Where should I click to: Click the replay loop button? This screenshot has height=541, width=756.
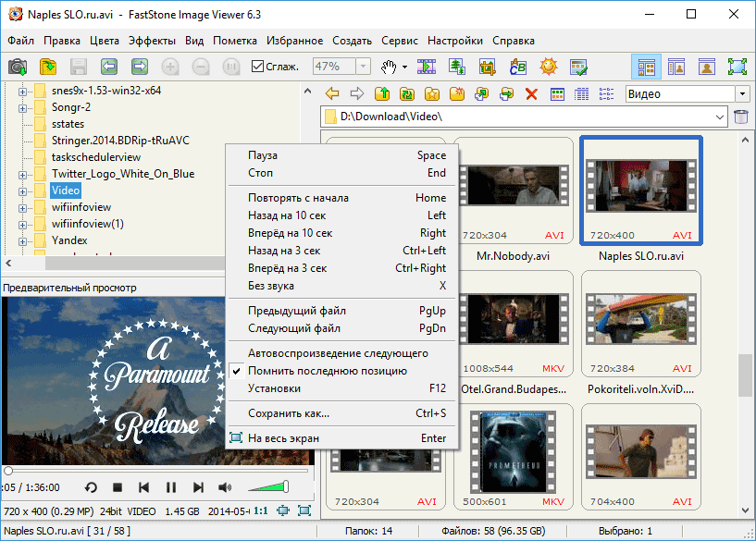click(91, 487)
